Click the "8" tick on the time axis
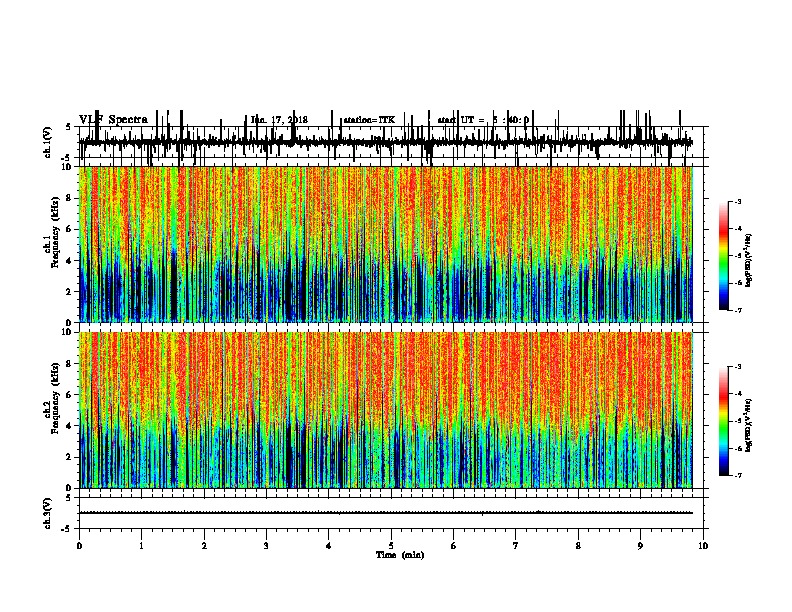792x612 pixels. tap(578, 546)
